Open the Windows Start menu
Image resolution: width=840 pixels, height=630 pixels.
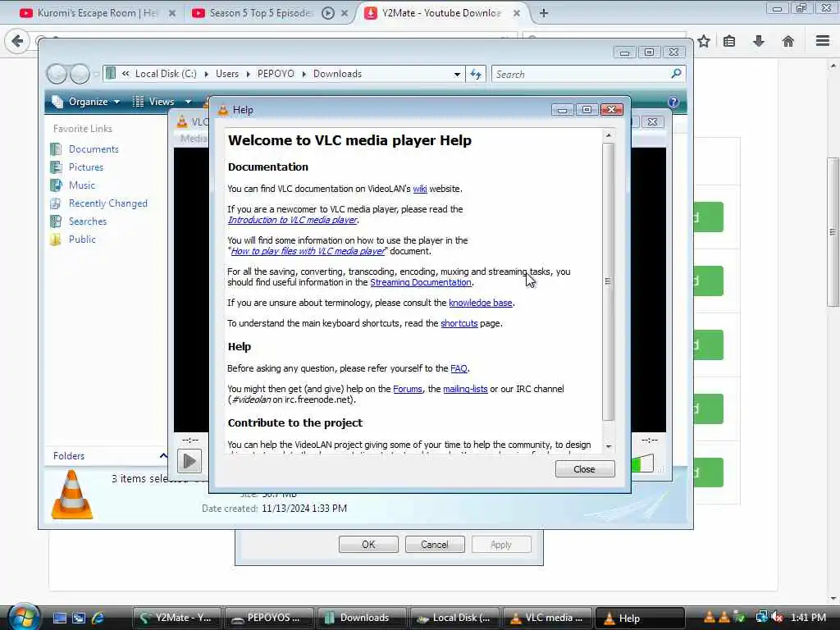tap(23, 617)
